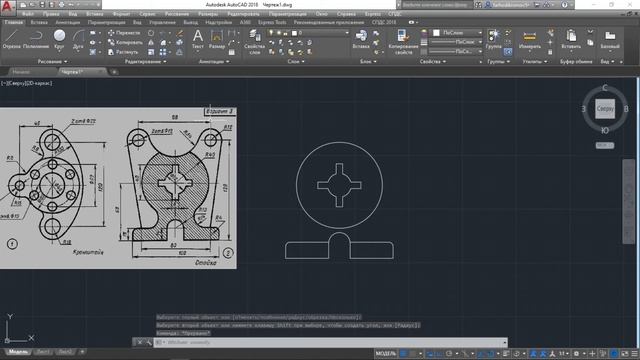Click the Plot/Print icon in quick access toolbar

tap(62, 5)
